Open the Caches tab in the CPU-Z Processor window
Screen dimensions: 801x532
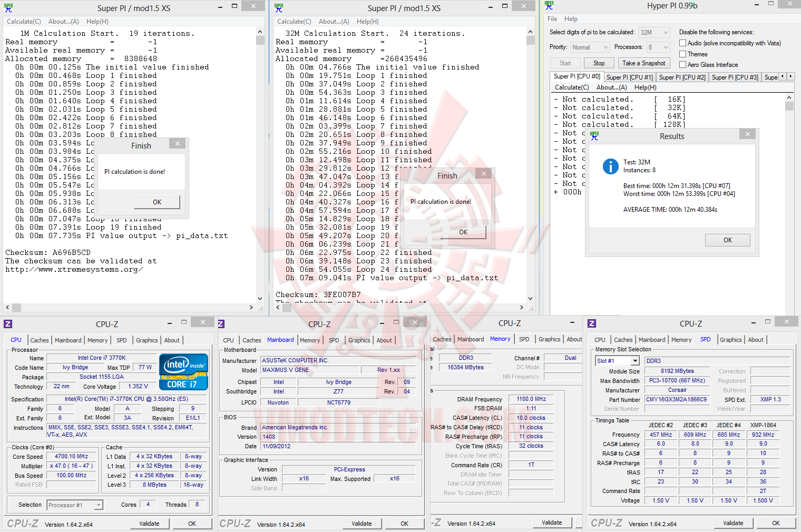(x=40, y=340)
